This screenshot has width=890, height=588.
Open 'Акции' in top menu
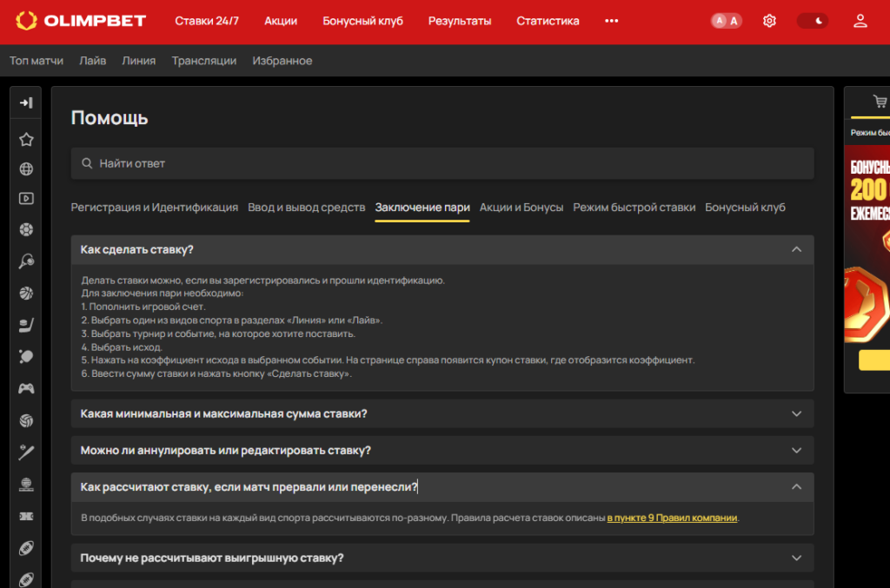pos(281,21)
